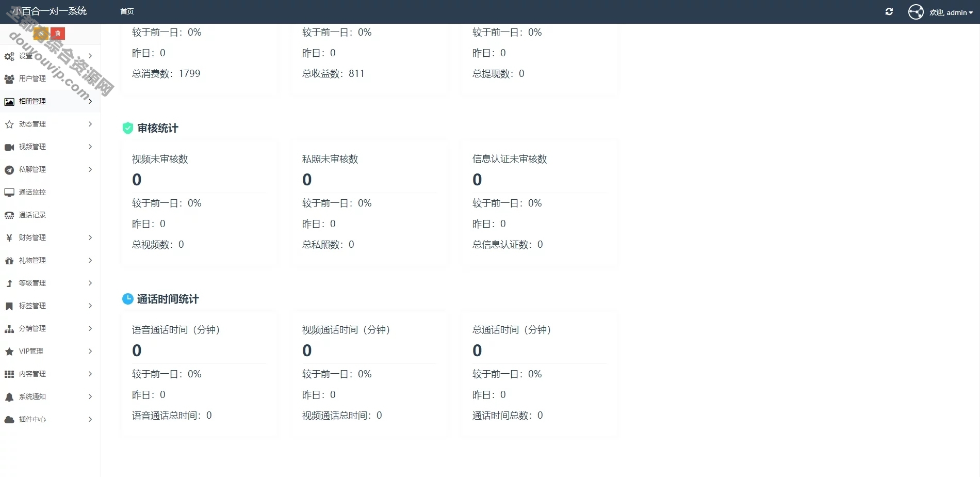
Task: Expand the 分销管理 chevron arrow
Action: pos(90,328)
